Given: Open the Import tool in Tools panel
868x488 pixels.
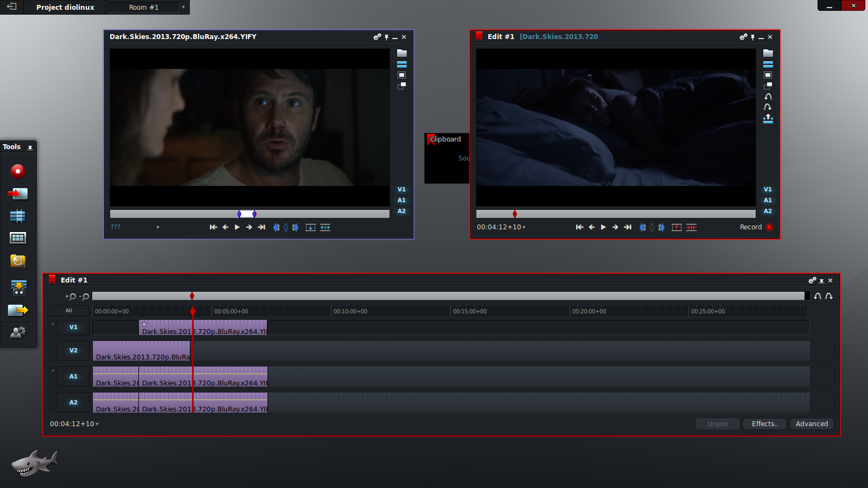Looking at the screenshot, I should 18,194.
